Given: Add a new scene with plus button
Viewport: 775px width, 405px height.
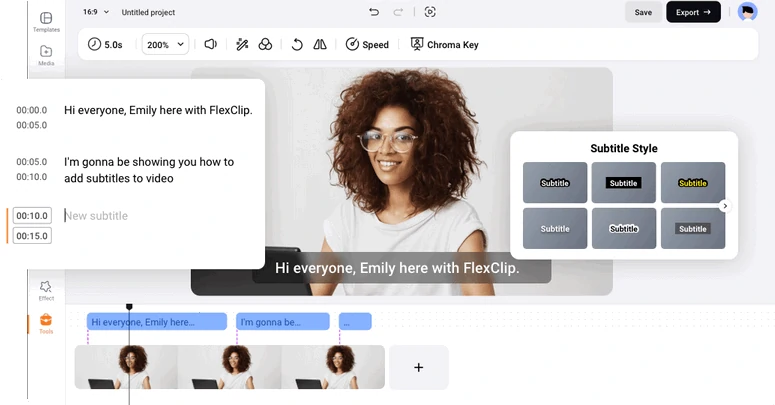Looking at the screenshot, I should click(419, 367).
